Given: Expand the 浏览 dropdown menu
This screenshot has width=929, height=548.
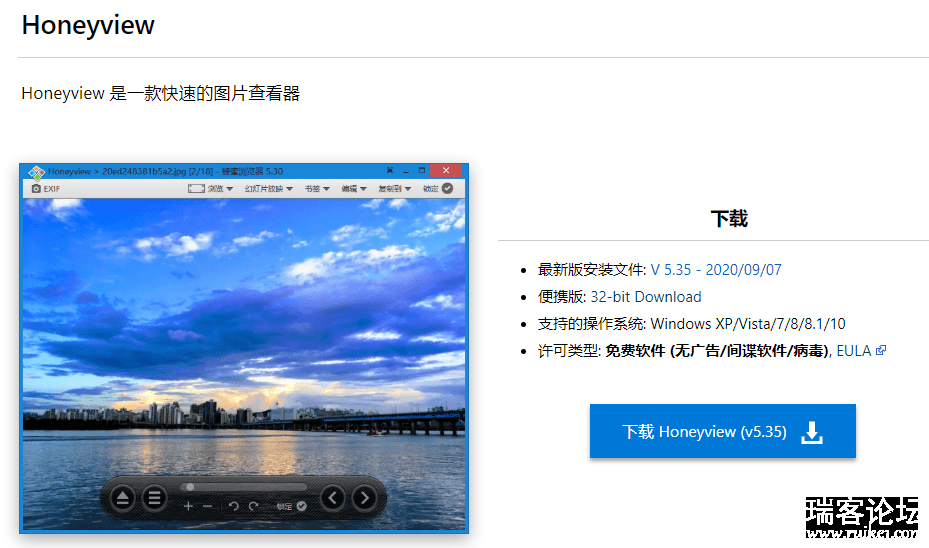Looking at the screenshot, I should point(220,188).
